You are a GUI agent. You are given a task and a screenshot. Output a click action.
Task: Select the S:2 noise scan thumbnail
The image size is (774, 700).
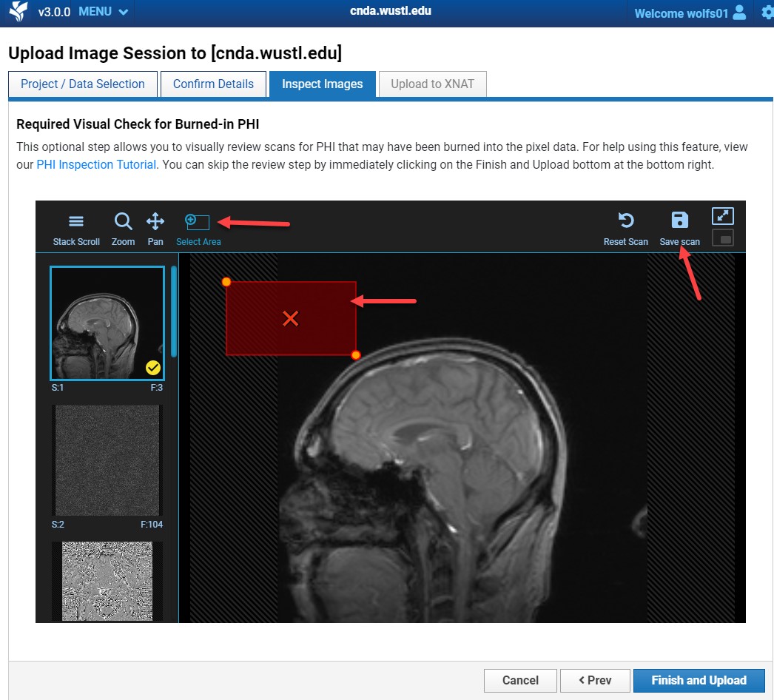[x=107, y=460]
